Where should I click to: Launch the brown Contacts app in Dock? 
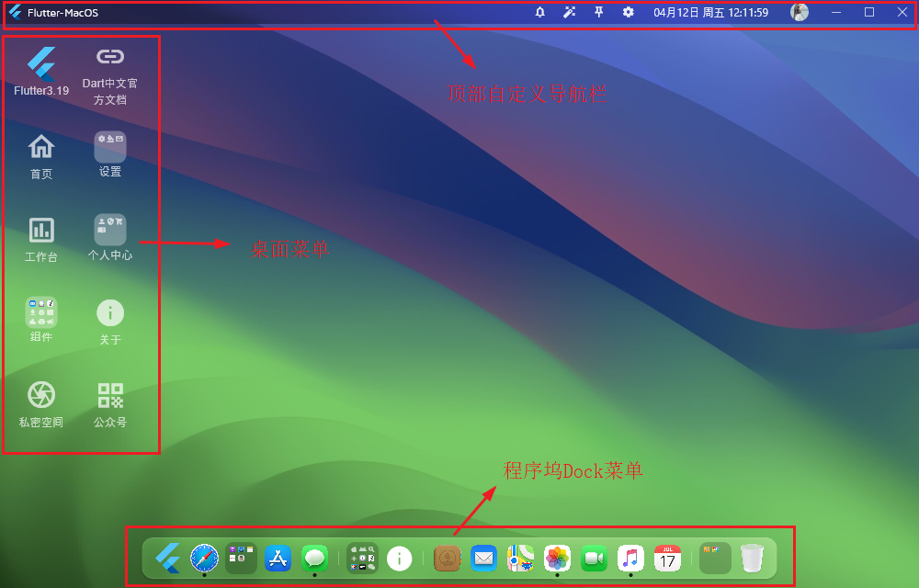[448, 558]
